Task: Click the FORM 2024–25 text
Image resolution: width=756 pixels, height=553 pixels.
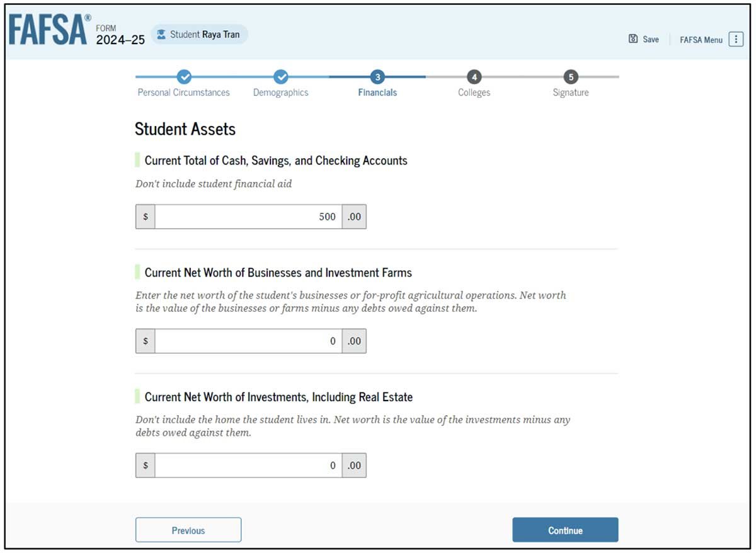Action: pyautogui.click(x=120, y=35)
